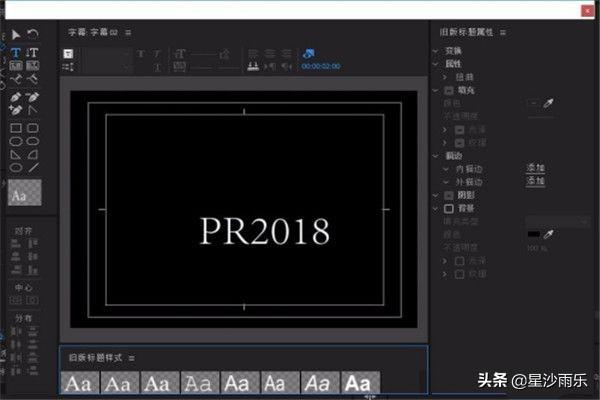Toggle italic text style
The image size is (600, 400).
157,54
